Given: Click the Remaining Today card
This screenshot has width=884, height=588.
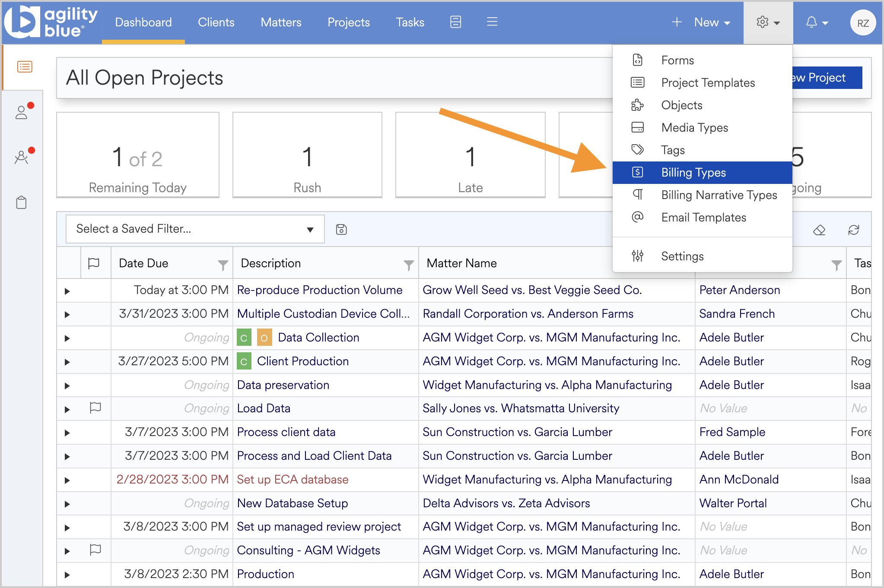Looking at the screenshot, I should pos(138,155).
